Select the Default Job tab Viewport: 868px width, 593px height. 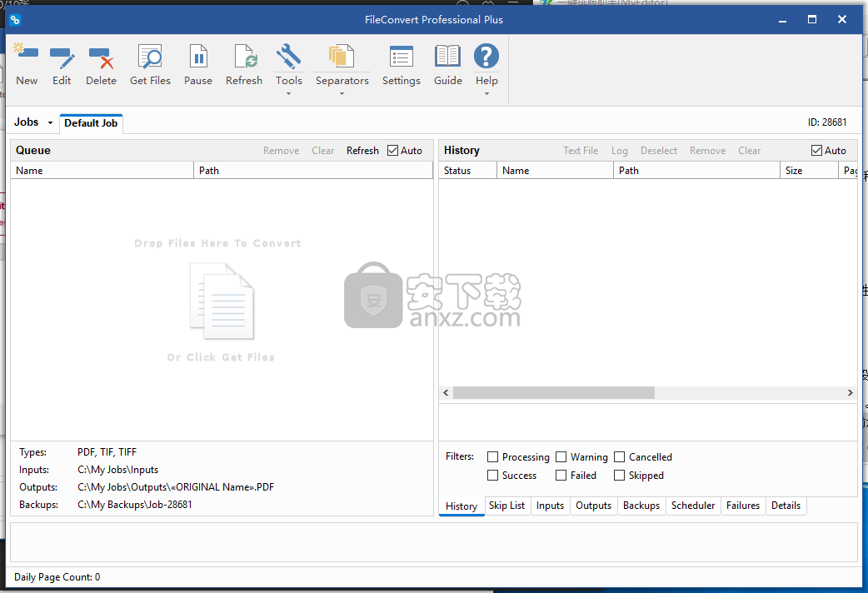pyautogui.click(x=91, y=123)
